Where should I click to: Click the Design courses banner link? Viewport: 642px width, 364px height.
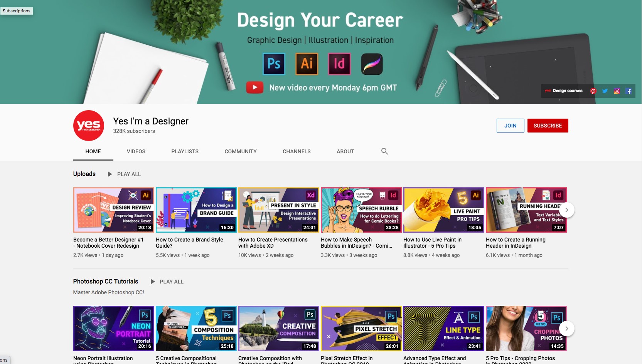(564, 91)
